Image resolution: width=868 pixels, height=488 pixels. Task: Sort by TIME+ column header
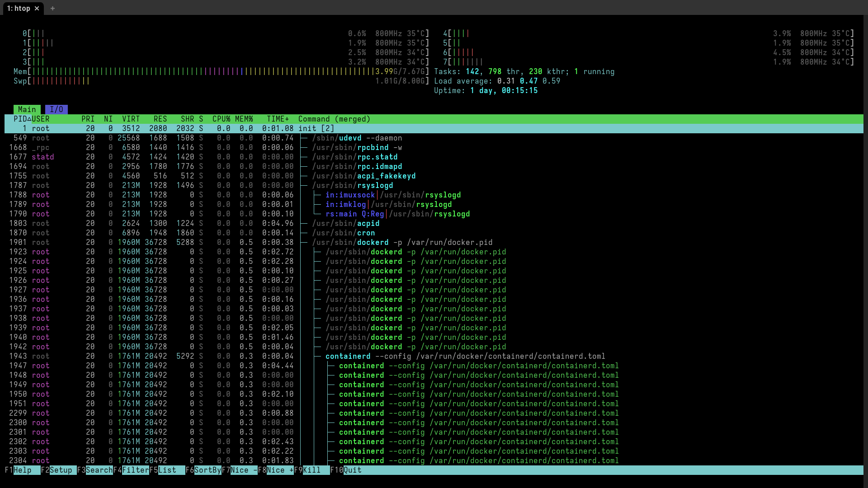pos(278,119)
